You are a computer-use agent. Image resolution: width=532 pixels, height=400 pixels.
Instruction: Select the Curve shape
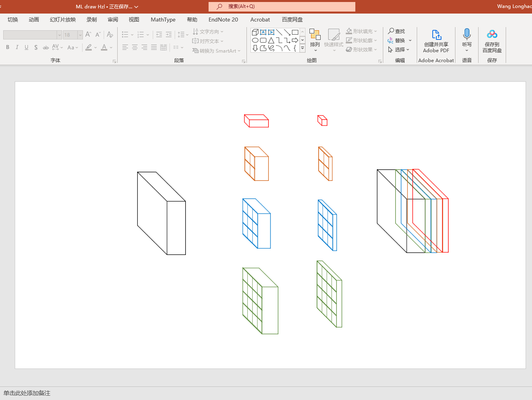click(x=287, y=48)
